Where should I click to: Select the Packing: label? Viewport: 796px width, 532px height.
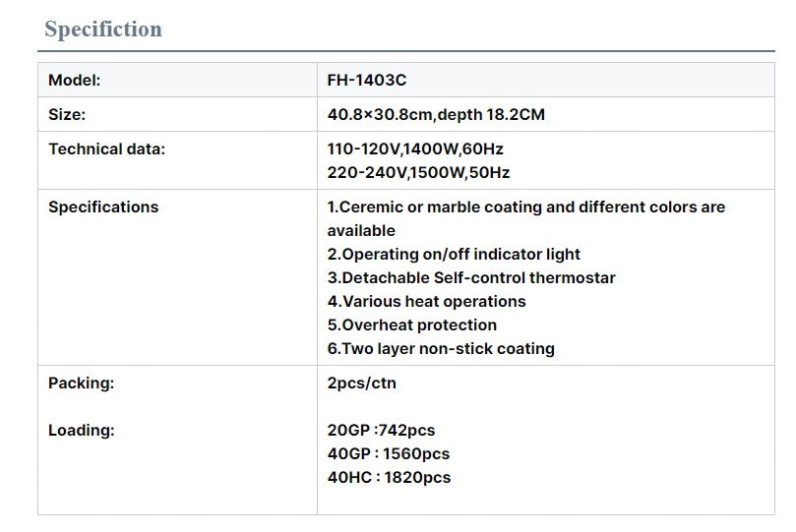click(82, 384)
